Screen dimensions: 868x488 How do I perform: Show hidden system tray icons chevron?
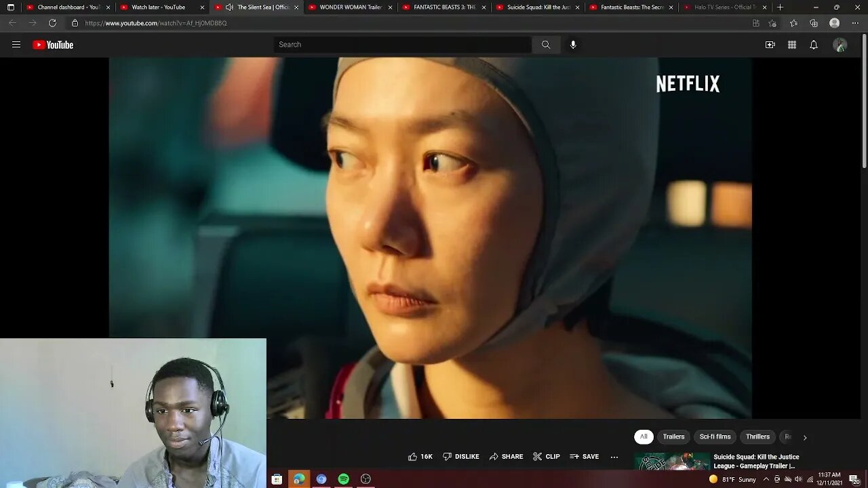tap(766, 479)
